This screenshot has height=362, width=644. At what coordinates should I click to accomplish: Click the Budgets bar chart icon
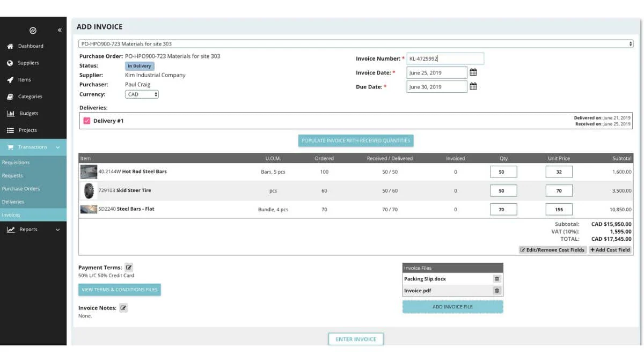(10, 113)
